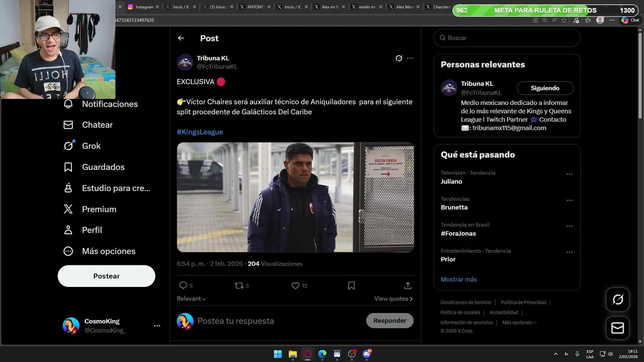644x362 pixels.
Task: Expand footer Más opciones link
Action: (x=519, y=323)
